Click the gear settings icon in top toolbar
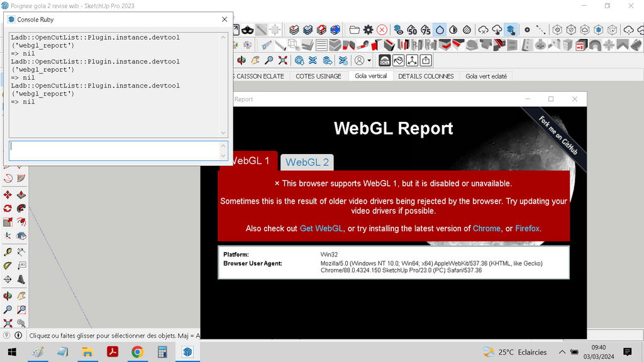Image resolution: width=644 pixels, height=362 pixels. pyautogui.click(x=368, y=30)
